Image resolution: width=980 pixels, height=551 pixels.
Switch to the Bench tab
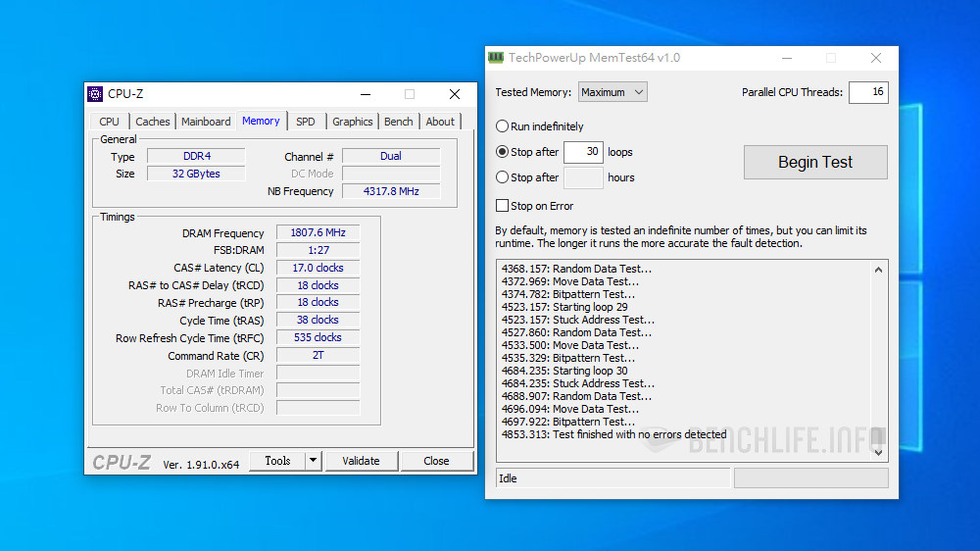point(398,122)
